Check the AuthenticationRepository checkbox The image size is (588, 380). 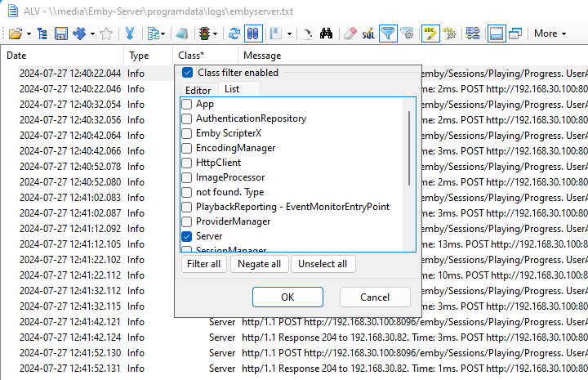point(186,118)
